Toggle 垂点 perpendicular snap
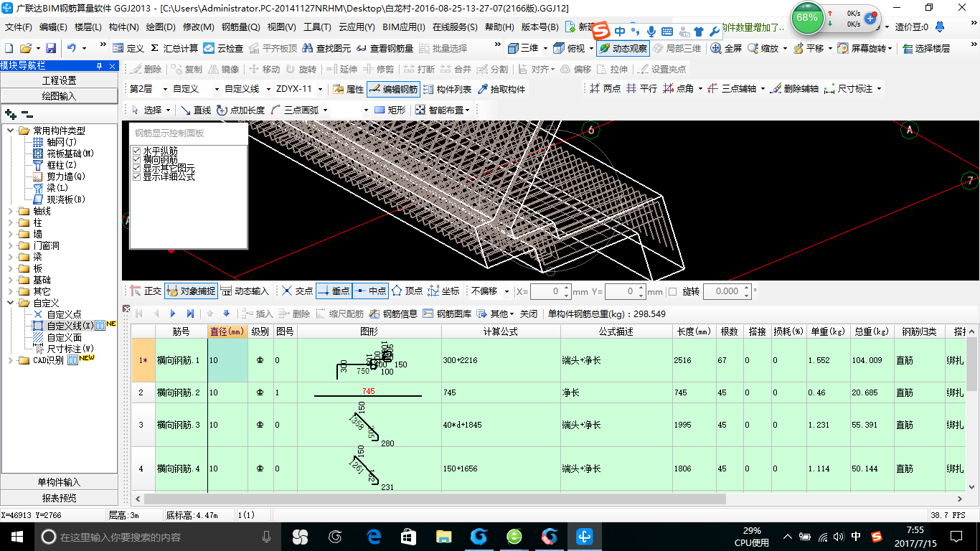Image resolution: width=980 pixels, height=551 pixels. tap(333, 291)
